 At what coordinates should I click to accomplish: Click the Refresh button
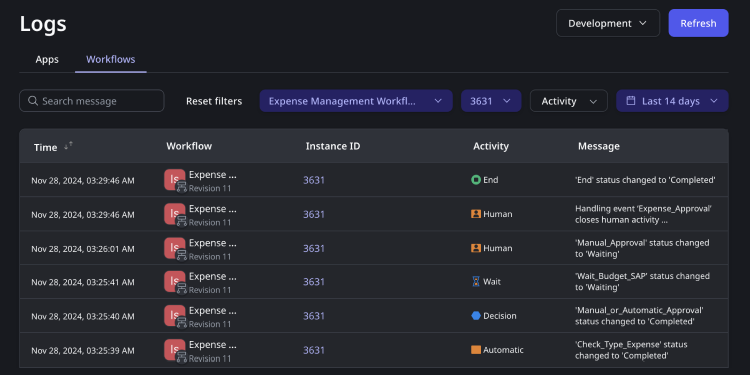pos(698,23)
